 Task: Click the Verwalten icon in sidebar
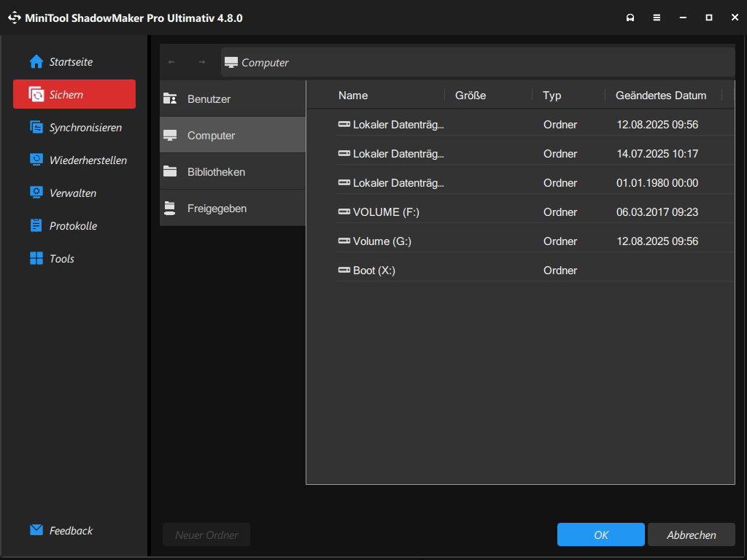36,193
